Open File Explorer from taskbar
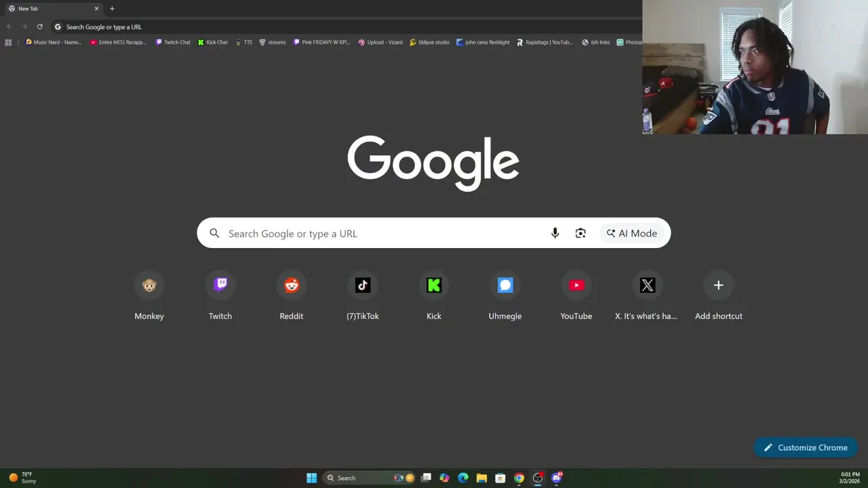Screen dimensions: 868x488 point(481,478)
